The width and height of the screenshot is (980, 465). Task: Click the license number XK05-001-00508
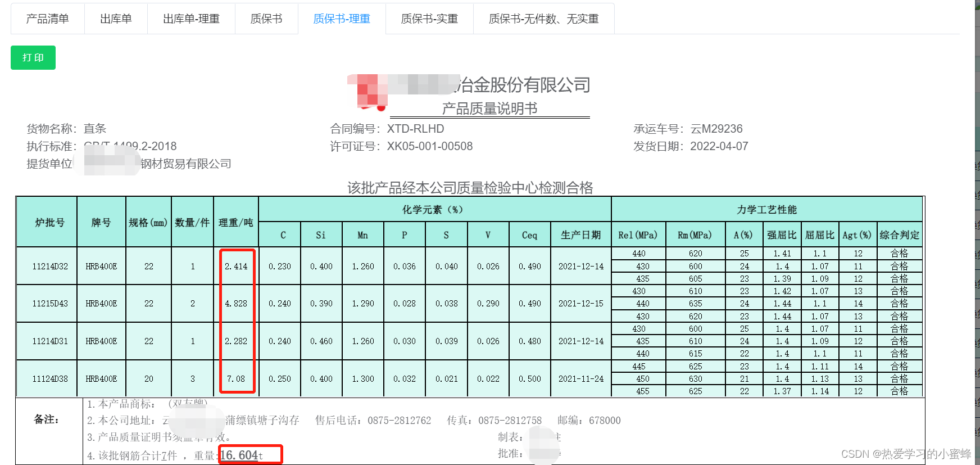click(430, 146)
